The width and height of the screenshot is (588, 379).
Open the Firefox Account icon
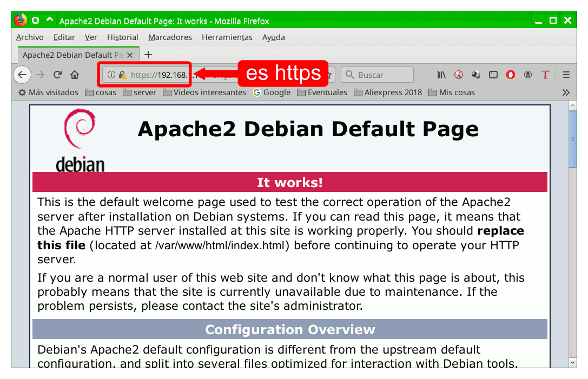pyautogui.click(x=528, y=75)
